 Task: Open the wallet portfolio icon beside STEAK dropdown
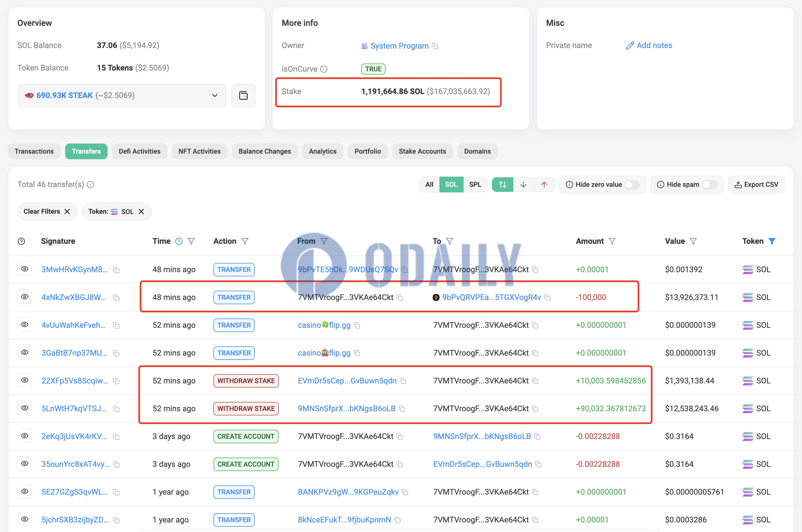(x=243, y=95)
